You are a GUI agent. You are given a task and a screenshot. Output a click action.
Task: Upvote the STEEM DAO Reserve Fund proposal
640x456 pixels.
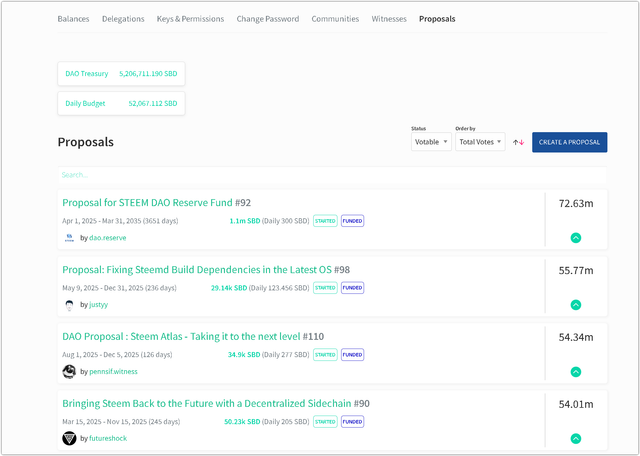(576, 238)
